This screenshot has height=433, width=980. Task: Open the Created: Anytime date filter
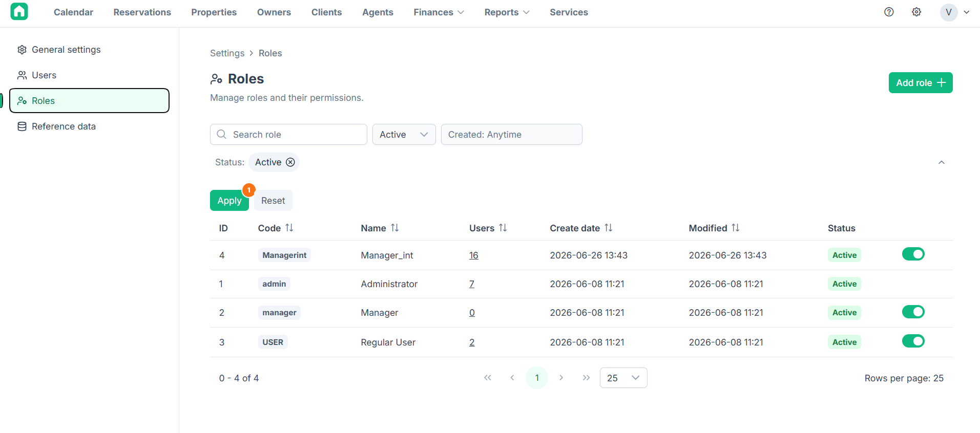tap(511, 134)
